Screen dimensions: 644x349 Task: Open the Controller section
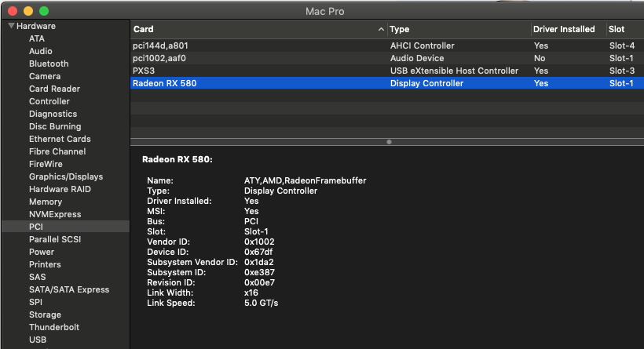pos(49,101)
